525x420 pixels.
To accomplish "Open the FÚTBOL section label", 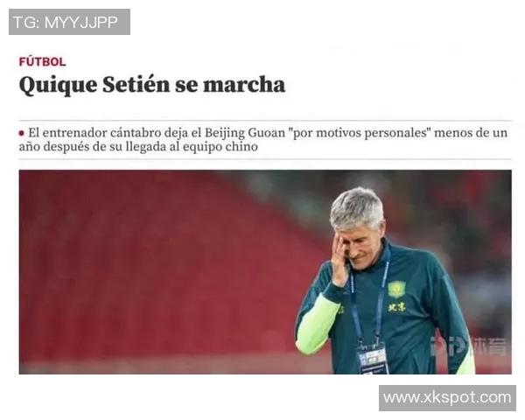I will 43,61.
